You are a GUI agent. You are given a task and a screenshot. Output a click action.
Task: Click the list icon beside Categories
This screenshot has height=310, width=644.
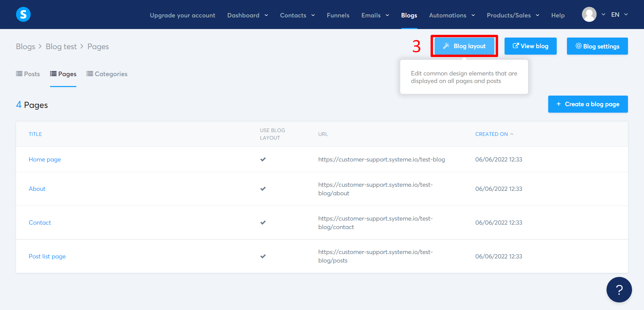[90, 74]
